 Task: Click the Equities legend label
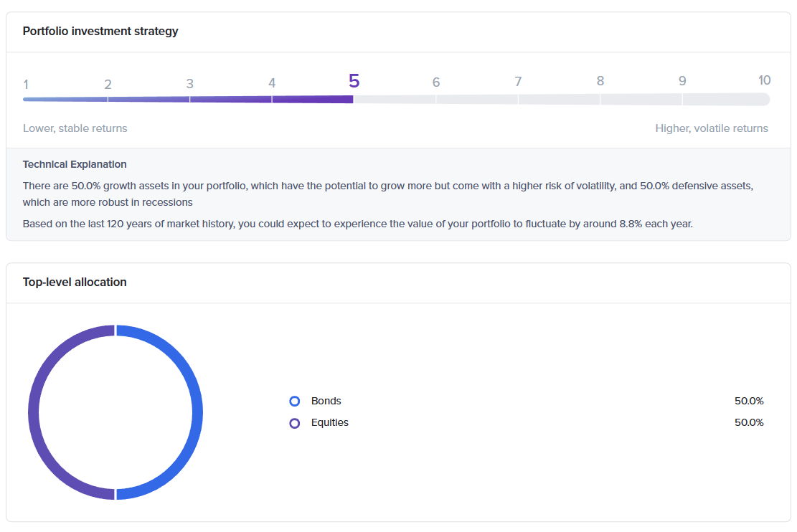click(x=329, y=422)
